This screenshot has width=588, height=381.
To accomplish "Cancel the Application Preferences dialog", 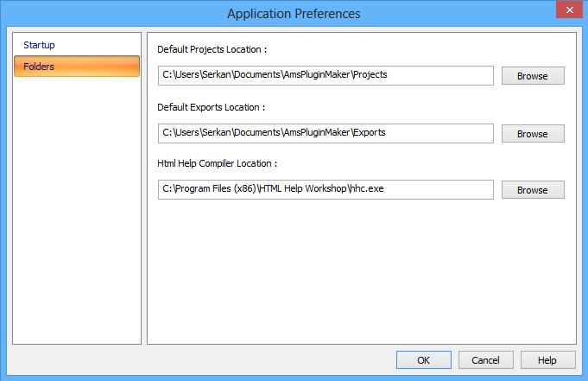I will 485,360.
